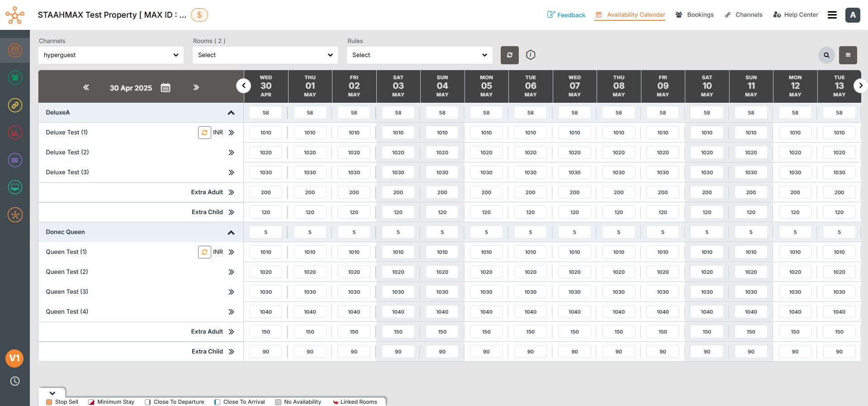This screenshot has height=406, width=868.
Task: Open double chevron for DeluxeA Extra Adult
Action: [231, 192]
